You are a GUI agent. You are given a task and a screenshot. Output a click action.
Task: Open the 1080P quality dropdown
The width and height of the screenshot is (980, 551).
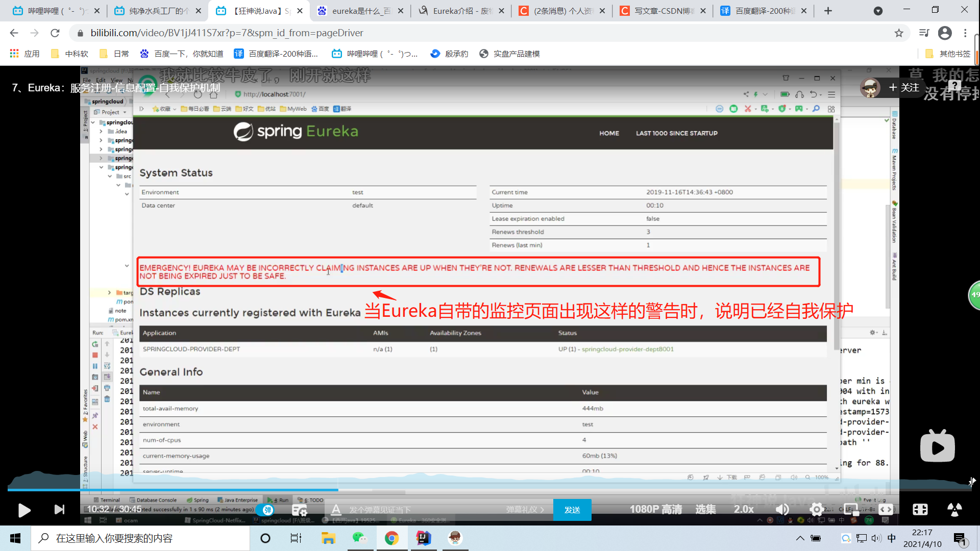point(655,509)
